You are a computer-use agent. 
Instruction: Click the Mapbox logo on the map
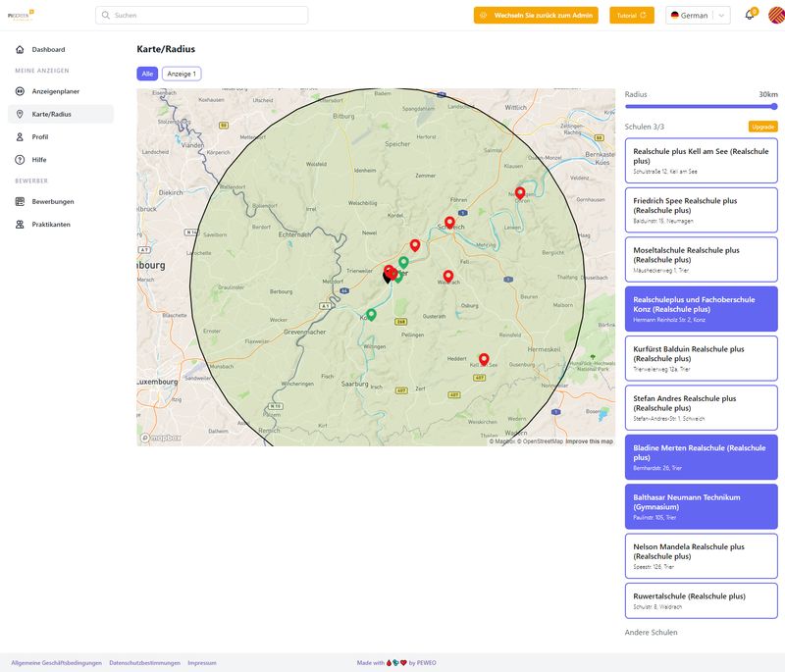[161, 438]
